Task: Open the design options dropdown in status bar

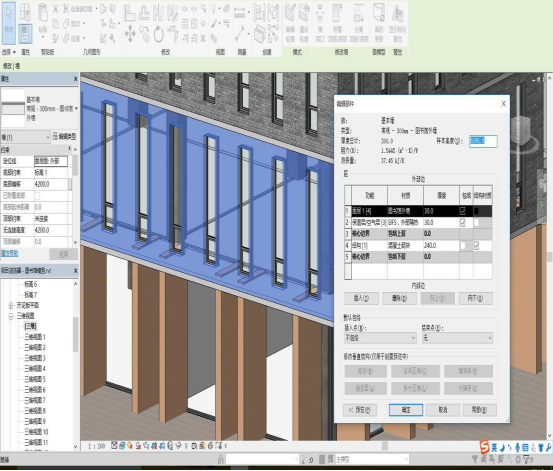Action: 372,459
